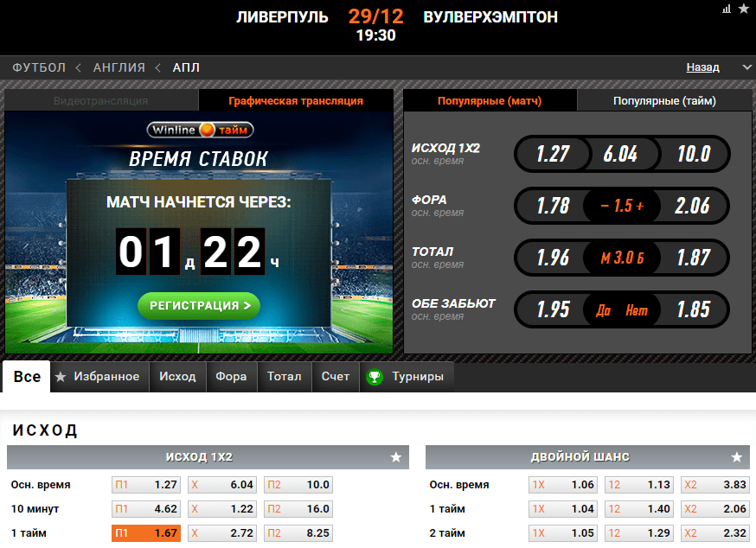The width and height of the screenshot is (756, 548).
Task: Click the green Регистрация button
Action: (199, 306)
